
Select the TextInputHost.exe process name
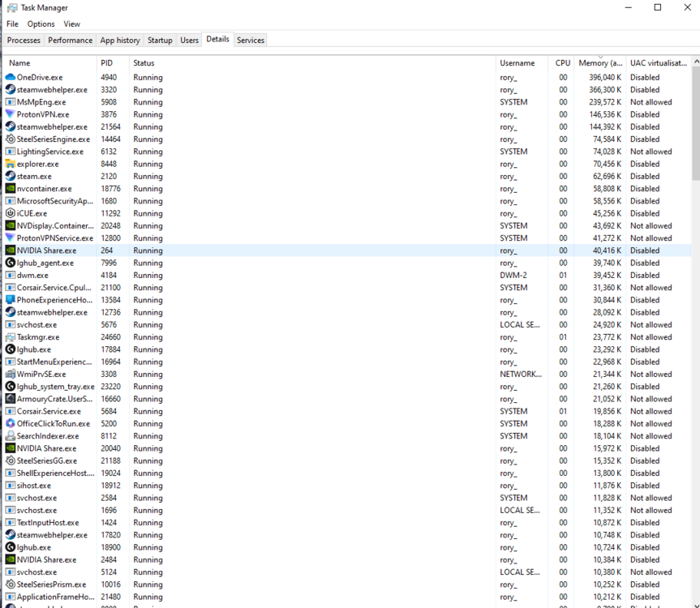(48, 522)
